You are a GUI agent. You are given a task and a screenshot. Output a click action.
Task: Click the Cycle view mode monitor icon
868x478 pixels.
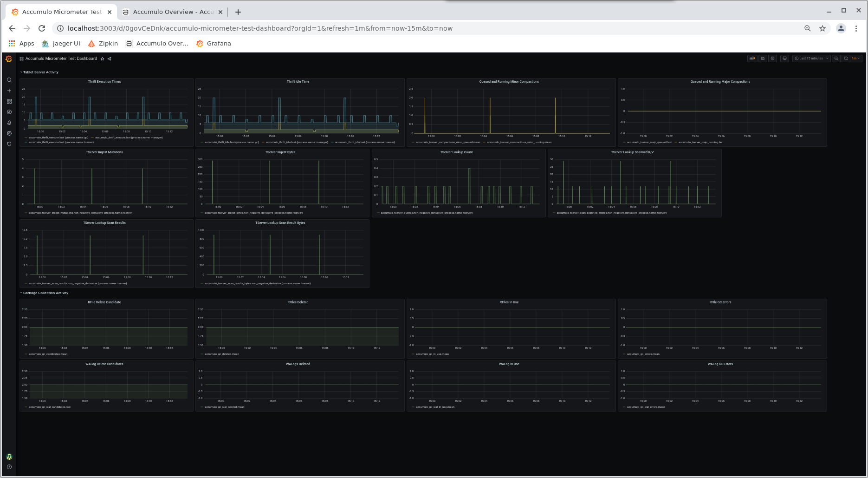click(x=784, y=59)
